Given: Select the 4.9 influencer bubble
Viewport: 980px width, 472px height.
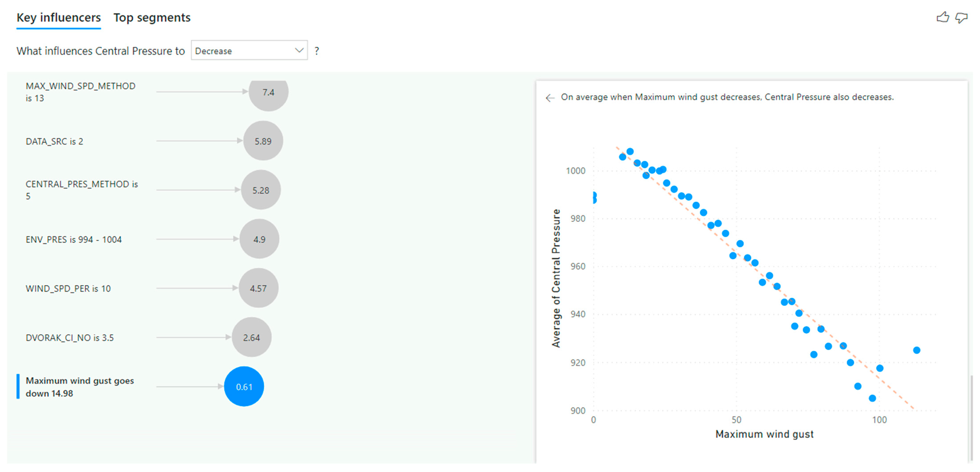Looking at the screenshot, I should pyautogui.click(x=259, y=239).
